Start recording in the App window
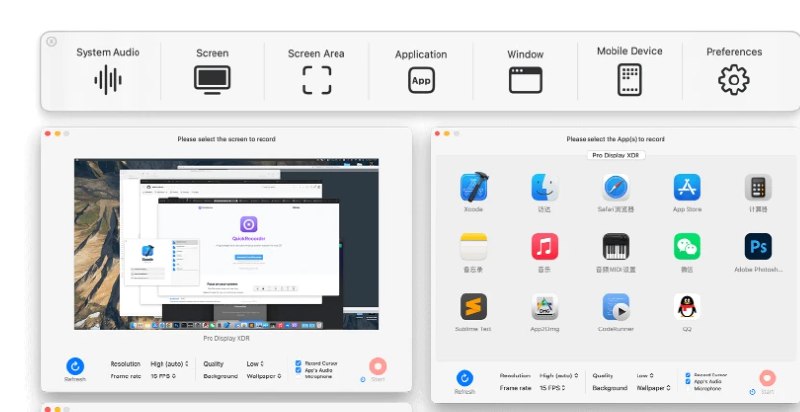Viewport: 800px width, 412px height. tap(767, 378)
